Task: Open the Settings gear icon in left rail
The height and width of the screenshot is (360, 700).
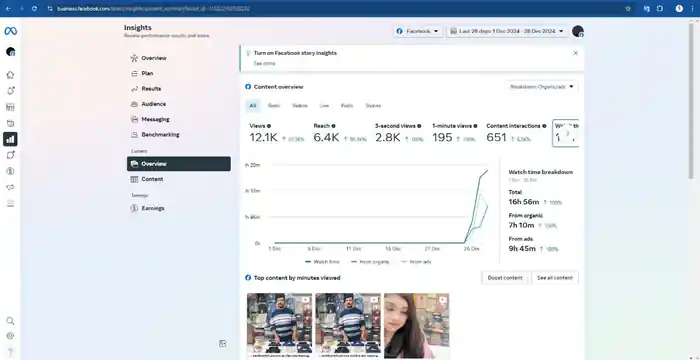Action: (x=10, y=336)
